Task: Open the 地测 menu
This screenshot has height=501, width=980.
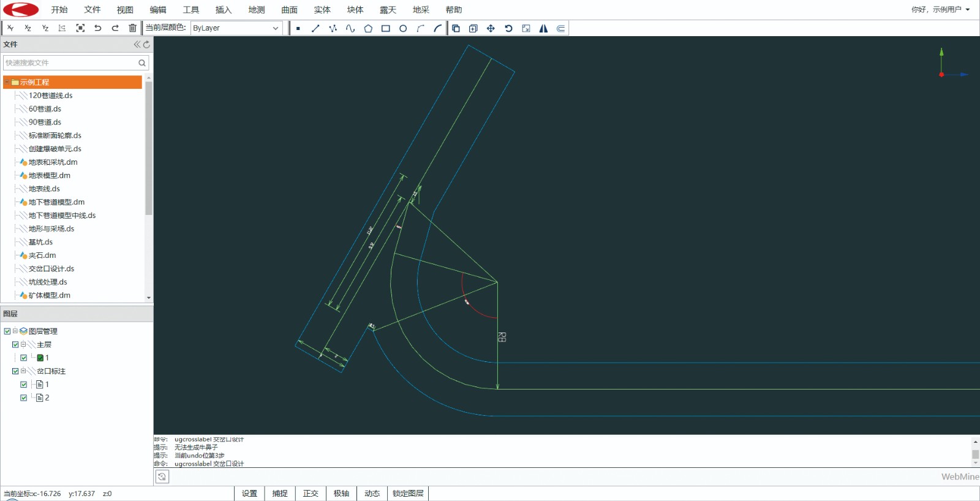Action: coord(257,10)
